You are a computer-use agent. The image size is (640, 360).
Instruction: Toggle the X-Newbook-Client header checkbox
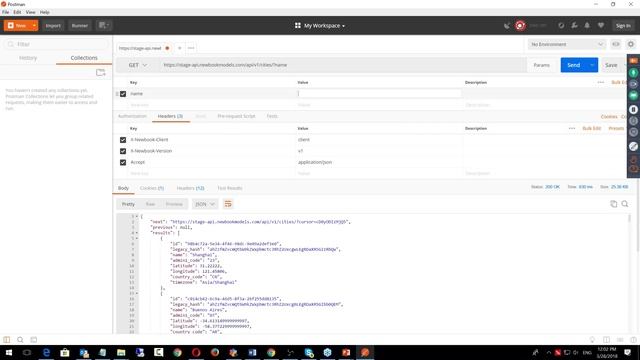(123, 140)
